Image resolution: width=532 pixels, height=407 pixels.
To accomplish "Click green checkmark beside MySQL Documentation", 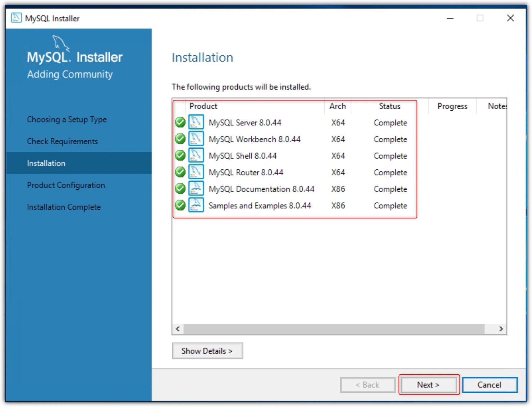I will pyautogui.click(x=180, y=188).
